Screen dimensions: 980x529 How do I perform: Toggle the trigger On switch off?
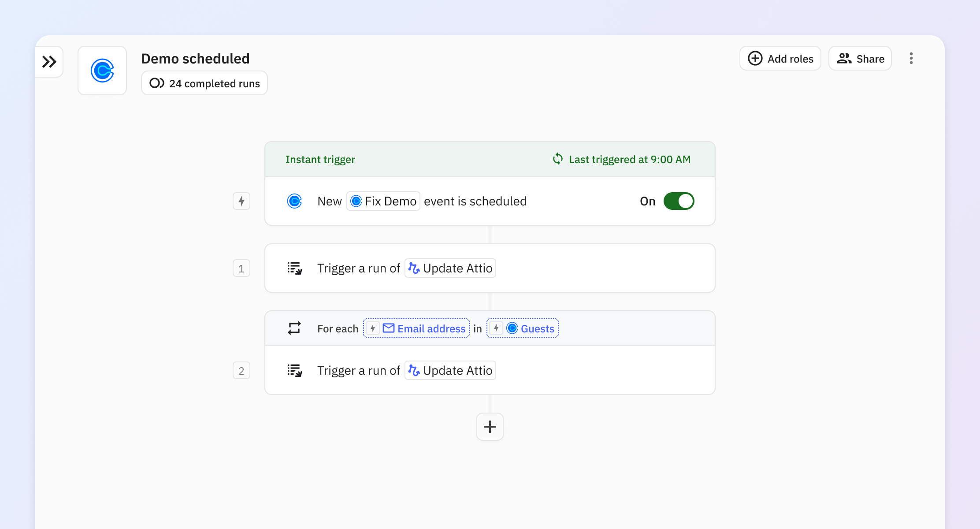point(679,201)
